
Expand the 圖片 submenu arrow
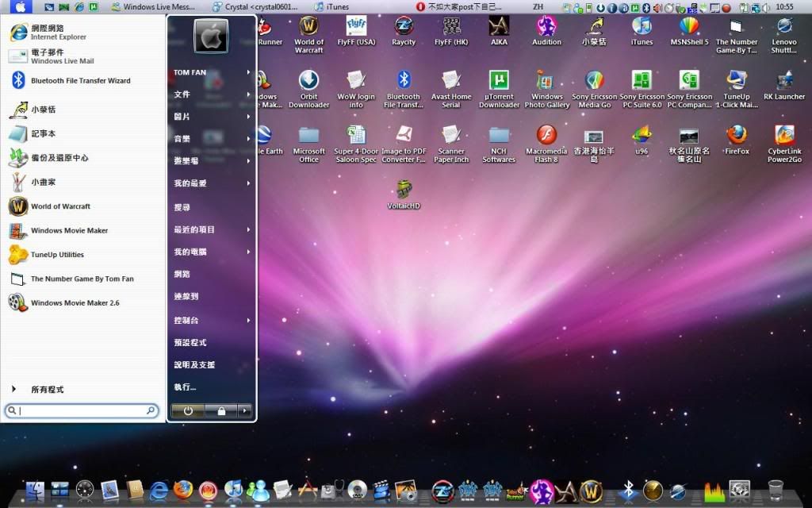point(248,117)
